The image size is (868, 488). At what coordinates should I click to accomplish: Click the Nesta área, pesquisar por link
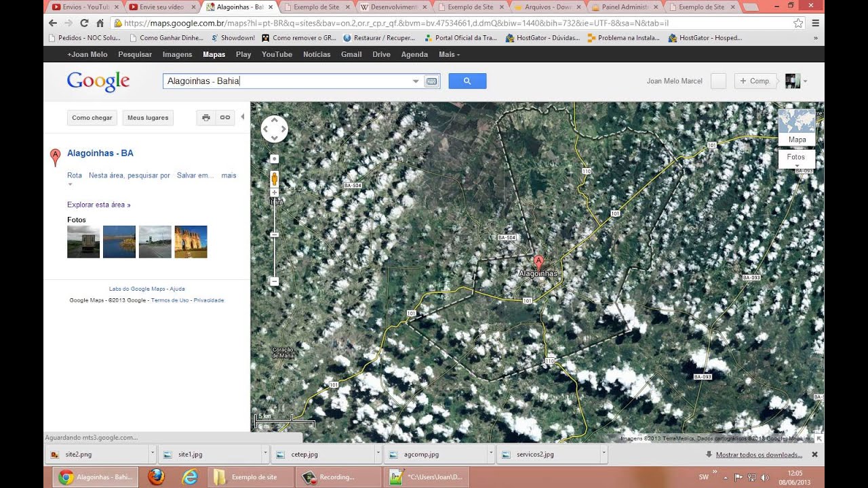pyautogui.click(x=130, y=176)
